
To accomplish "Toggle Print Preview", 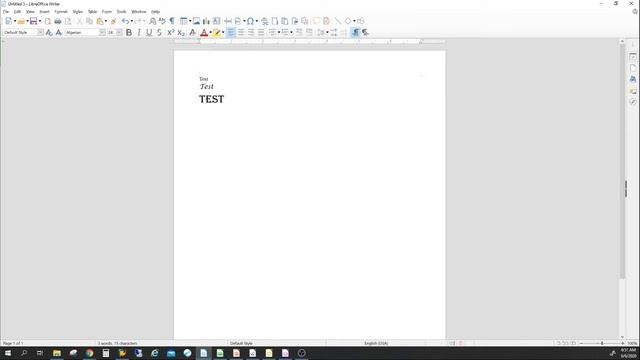I will tap(68, 21).
